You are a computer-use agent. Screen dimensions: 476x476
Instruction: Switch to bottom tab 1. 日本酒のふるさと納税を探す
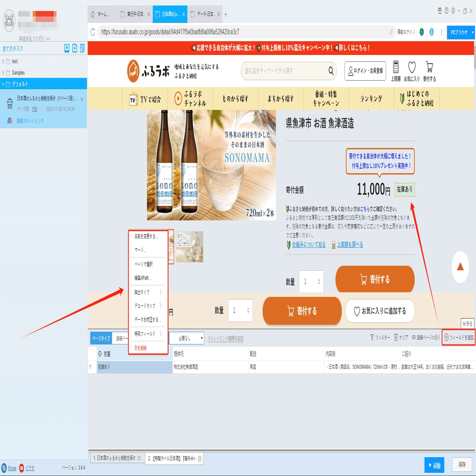117,459
